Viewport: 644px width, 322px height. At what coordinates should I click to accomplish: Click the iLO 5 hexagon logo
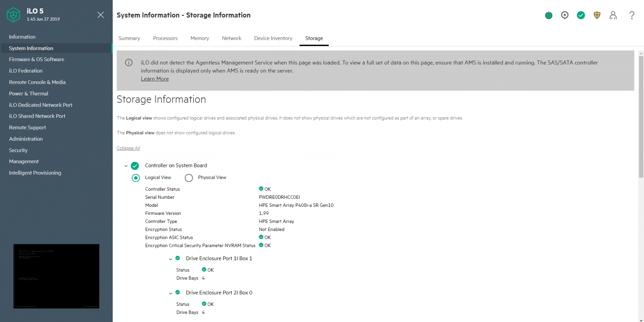pyautogui.click(x=13, y=15)
